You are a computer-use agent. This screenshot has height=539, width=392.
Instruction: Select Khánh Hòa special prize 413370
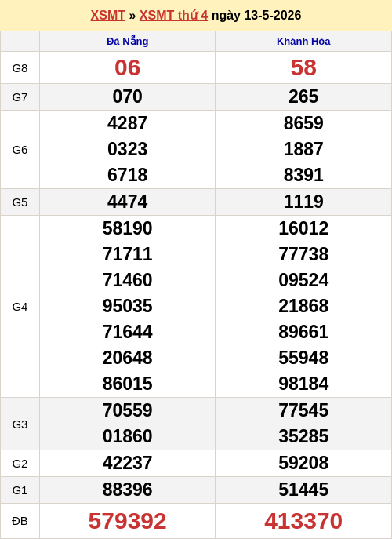(x=303, y=521)
